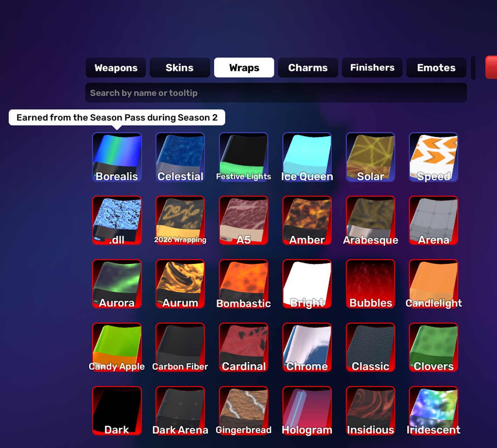Pick the Festive Lights wrap
Viewport: 497px width, 448px height.
244,157
